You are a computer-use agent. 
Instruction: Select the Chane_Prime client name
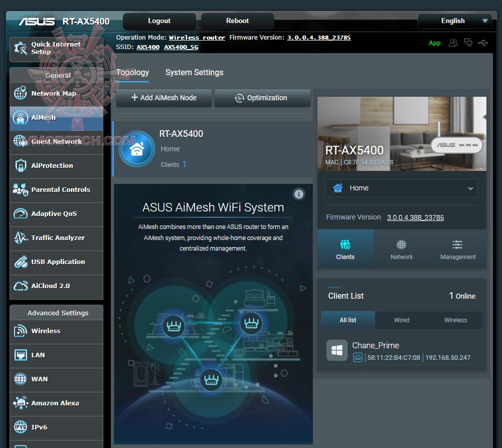tap(376, 345)
